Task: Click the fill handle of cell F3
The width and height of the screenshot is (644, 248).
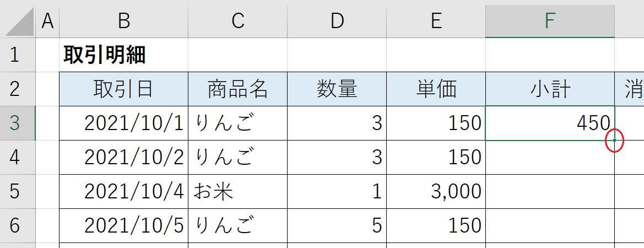Action: click(x=614, y=141)
